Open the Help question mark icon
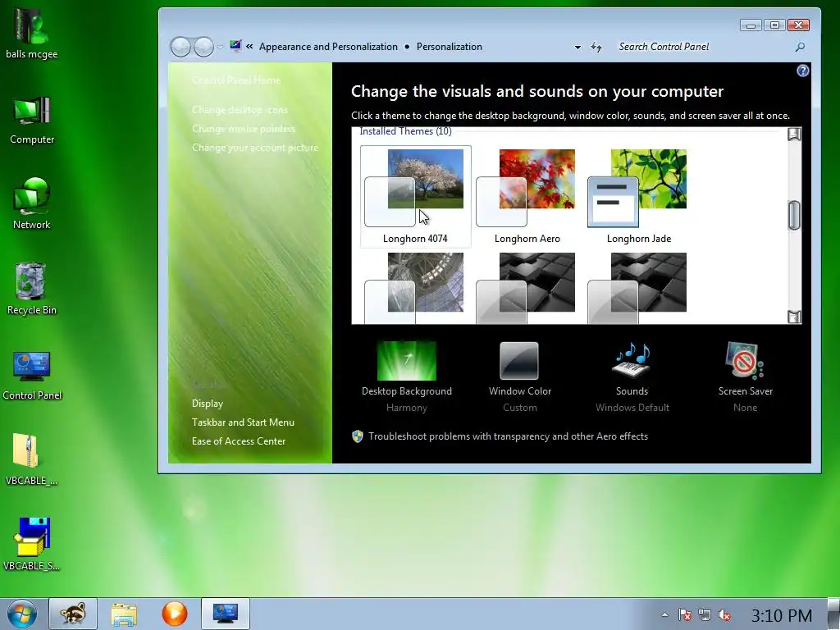The image size is (840, 630). pos(802,71)
